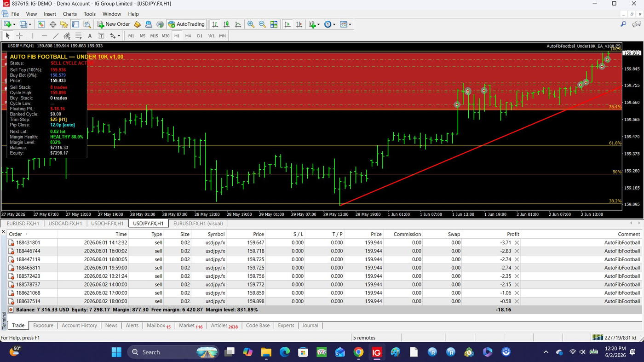Viewport: 644px width, 362px height.
Task: Tile chart windows using toolbar icon
Action: [x=274, y=24]
